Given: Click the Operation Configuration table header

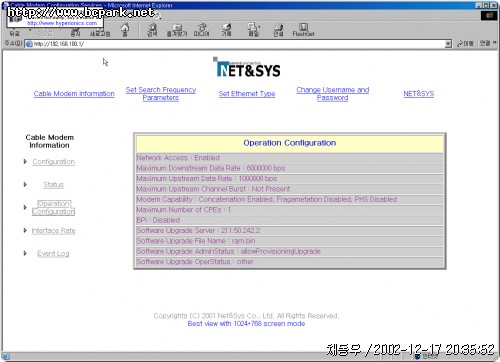Looking at the screenshot, I should pos(290,143).
